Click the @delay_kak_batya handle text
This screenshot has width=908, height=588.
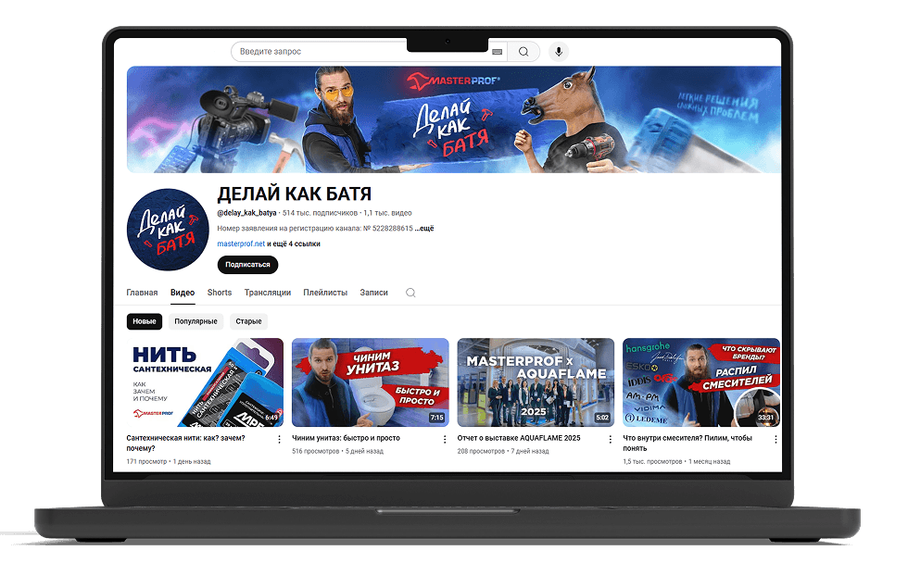coord(246,213)
